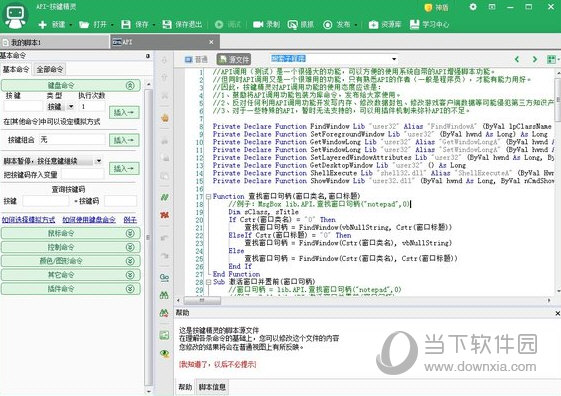Image resolution: width=561 pixels, height=396 pixels.
Task: Click the 新建 (New) toolbar button
Action: (x=52, y=24)
